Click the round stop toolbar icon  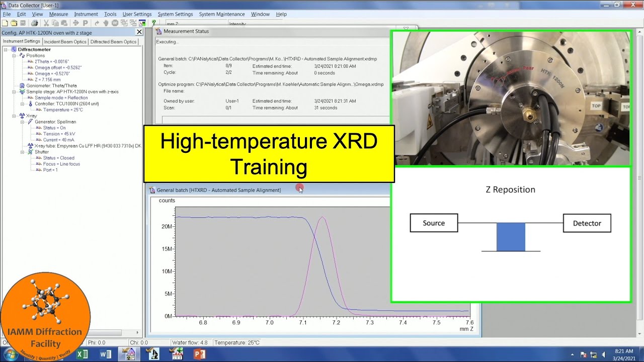point(115,23)
